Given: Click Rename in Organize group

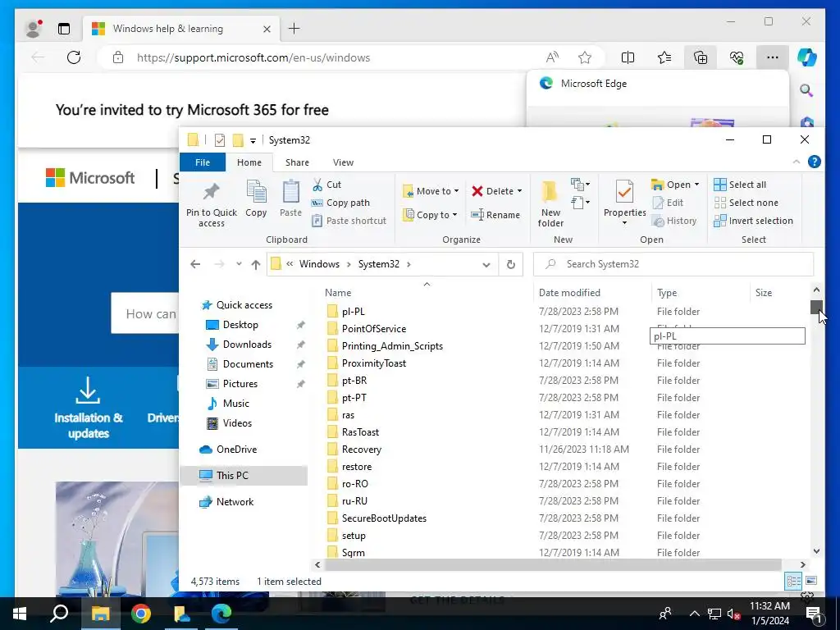Looking at the screenshot, I should pyautogui.click(x=495, y=215).
